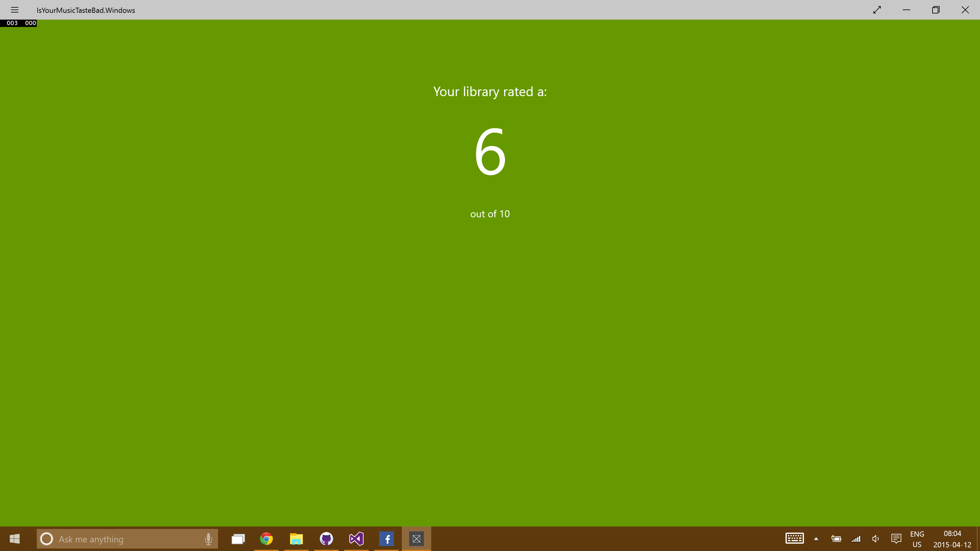Switch the ENG US input language
This screenshot has width=980, height=551.
(x=917, y=539)
